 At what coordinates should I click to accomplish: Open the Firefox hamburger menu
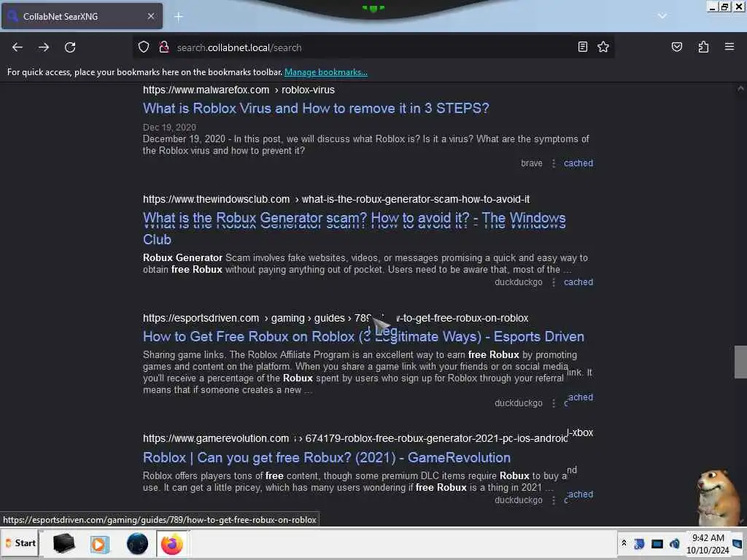[729, 47]
